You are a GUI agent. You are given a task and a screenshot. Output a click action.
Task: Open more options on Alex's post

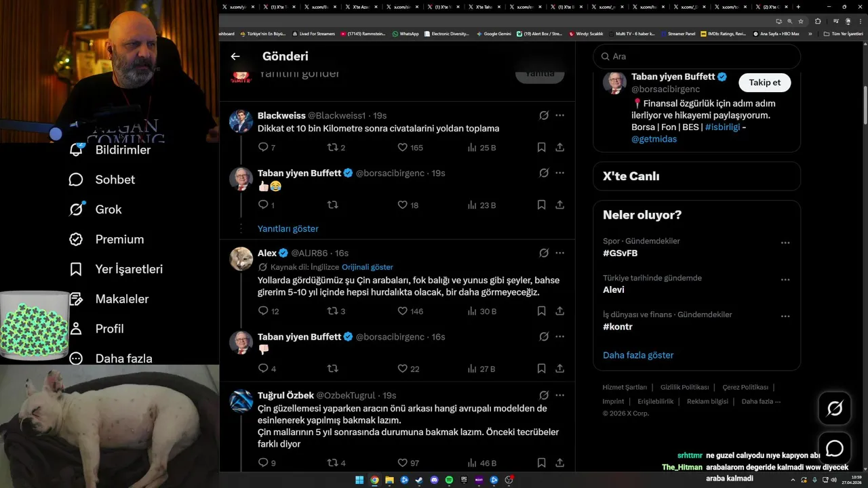559,253
